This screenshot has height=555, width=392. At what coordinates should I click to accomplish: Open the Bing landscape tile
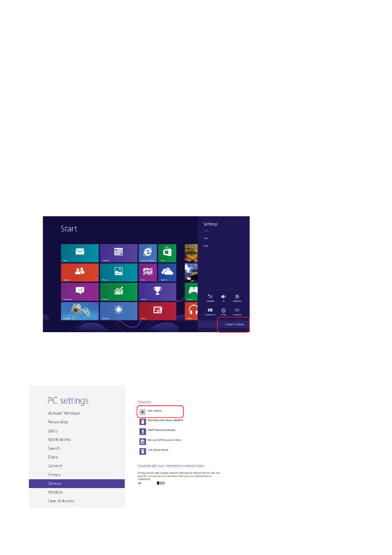click(191, 253)
